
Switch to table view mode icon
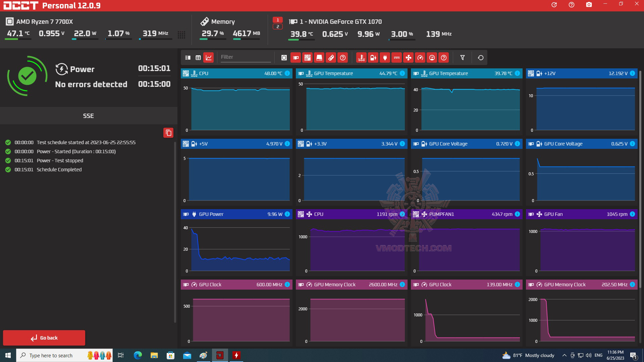(x=198, y=58)
